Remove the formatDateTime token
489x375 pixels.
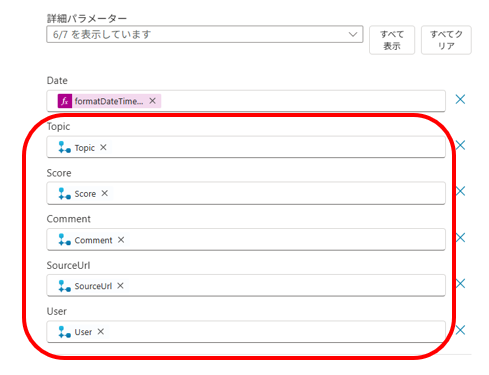pos(152,101)
